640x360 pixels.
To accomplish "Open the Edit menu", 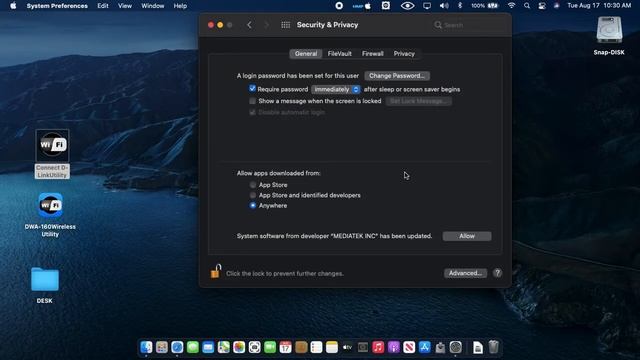I will click(103, 6).
